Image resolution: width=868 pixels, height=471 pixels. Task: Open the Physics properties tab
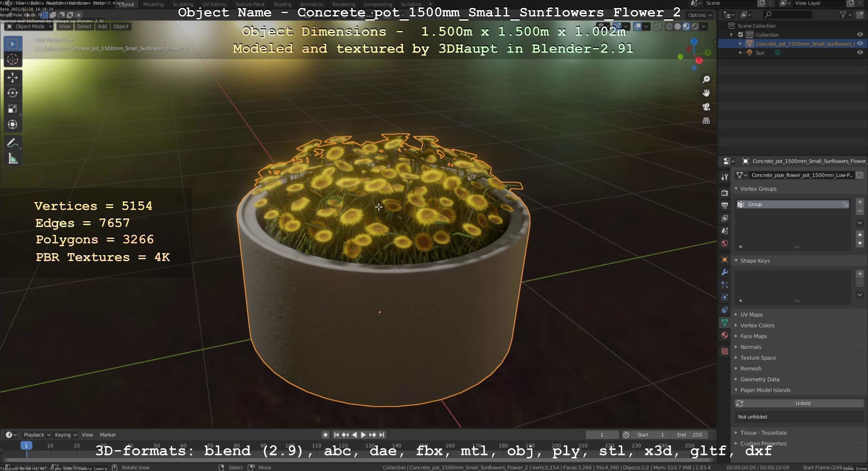725,297
